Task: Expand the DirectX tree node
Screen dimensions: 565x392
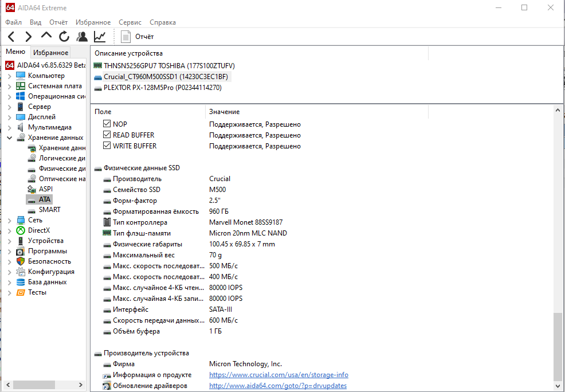Action: [10, 231]
